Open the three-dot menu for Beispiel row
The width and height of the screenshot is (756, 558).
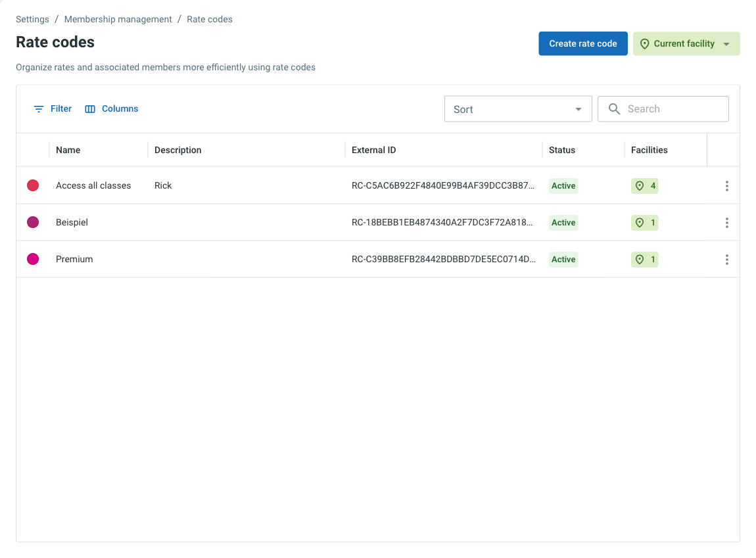pos(726,223)
